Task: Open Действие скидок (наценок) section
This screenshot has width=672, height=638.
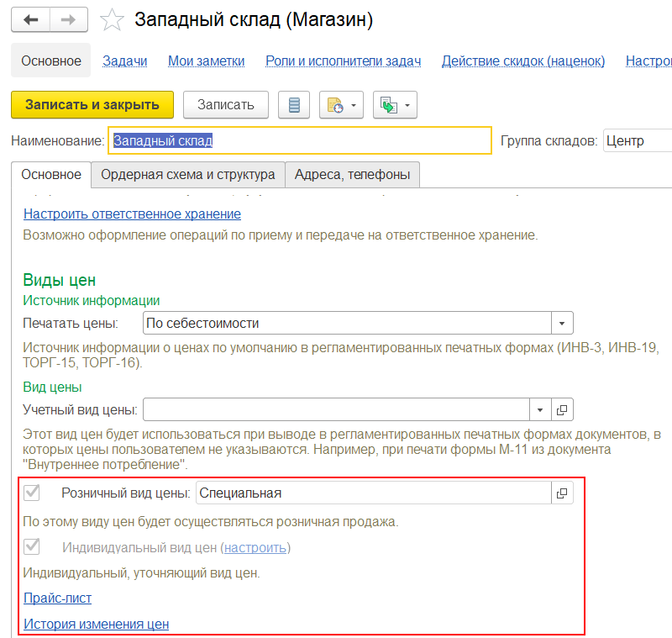Action: [523, 61]
